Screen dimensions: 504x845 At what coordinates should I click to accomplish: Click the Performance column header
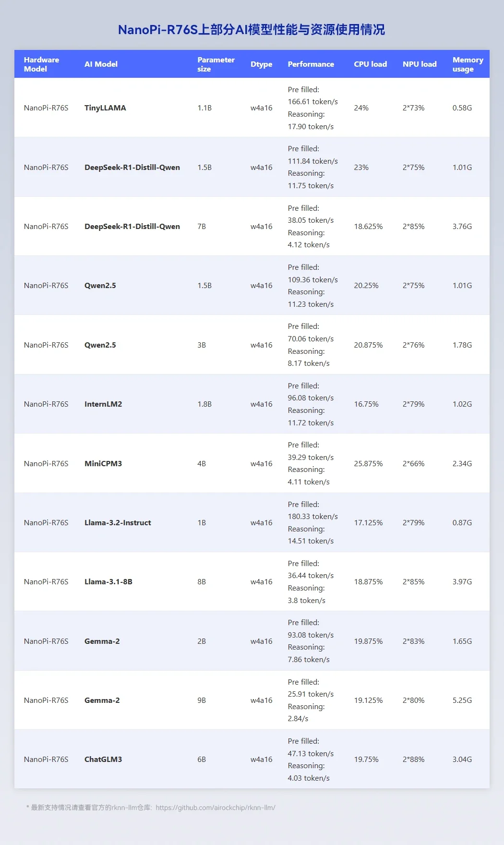[x=311, y=64]
